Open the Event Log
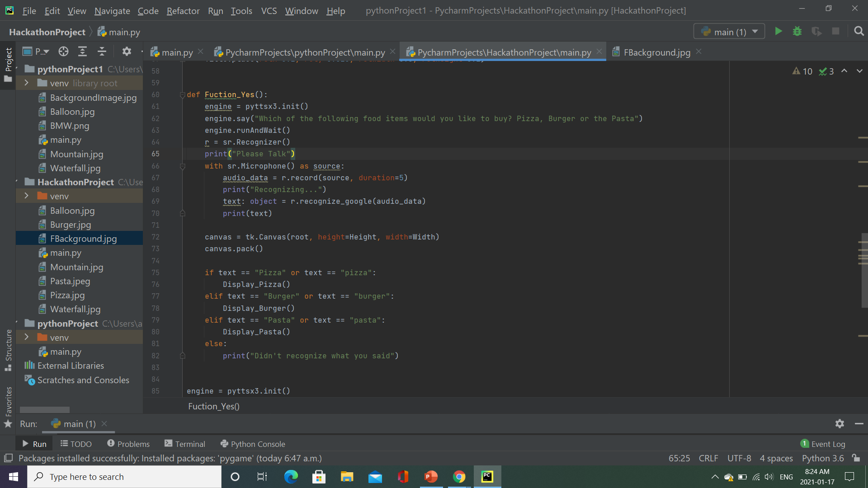Image resolution: width=868 pixels, height=488 pixels. pyautogui.click(x=823, y=444)
